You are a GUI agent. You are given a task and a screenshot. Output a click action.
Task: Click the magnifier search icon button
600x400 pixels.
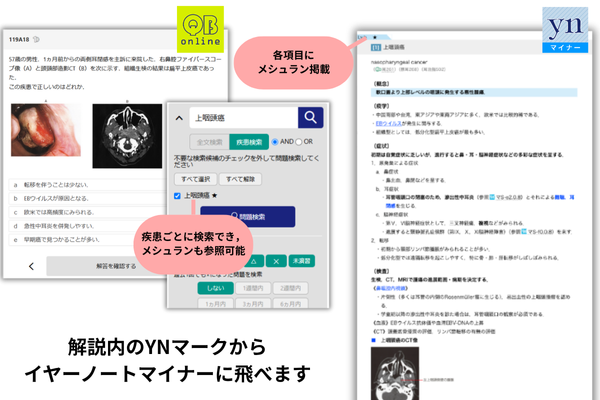point(309,118)
